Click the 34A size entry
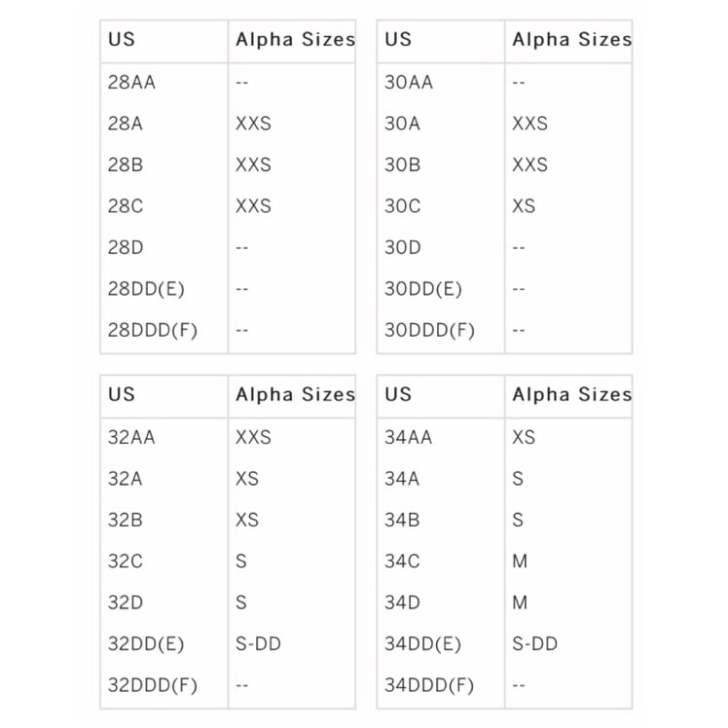728x728 pixels. tap(402, 479)
